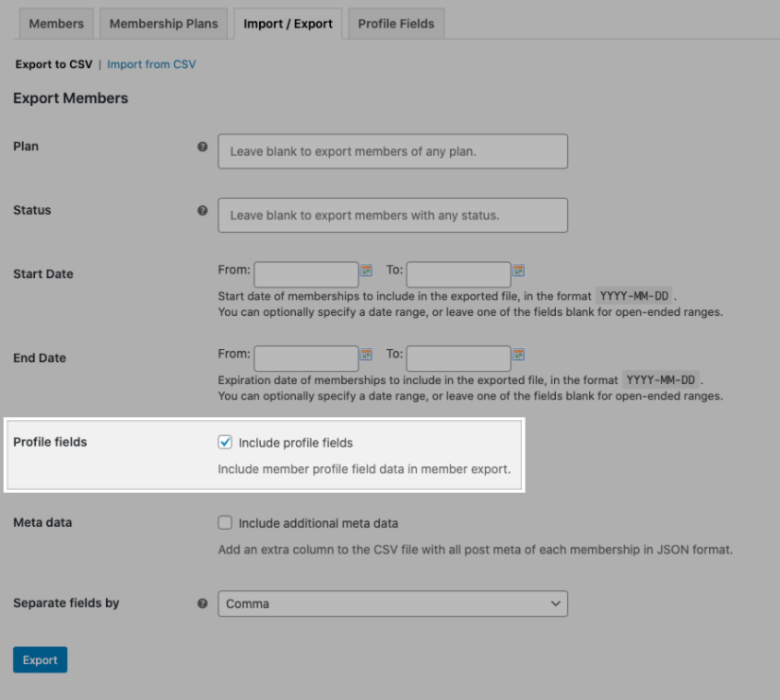Open the Profile Fields tab
Screen dimensions: 780x700
tap(395, 23)
